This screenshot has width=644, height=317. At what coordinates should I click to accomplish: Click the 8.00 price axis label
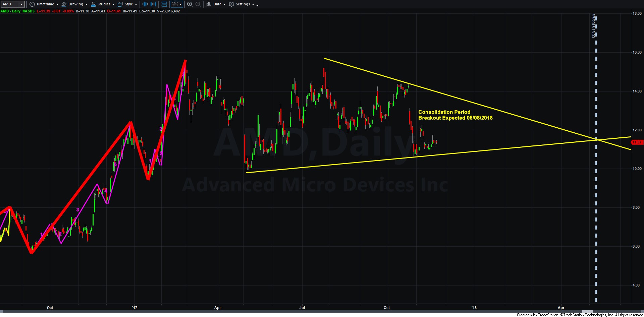[x=636, y=207]
